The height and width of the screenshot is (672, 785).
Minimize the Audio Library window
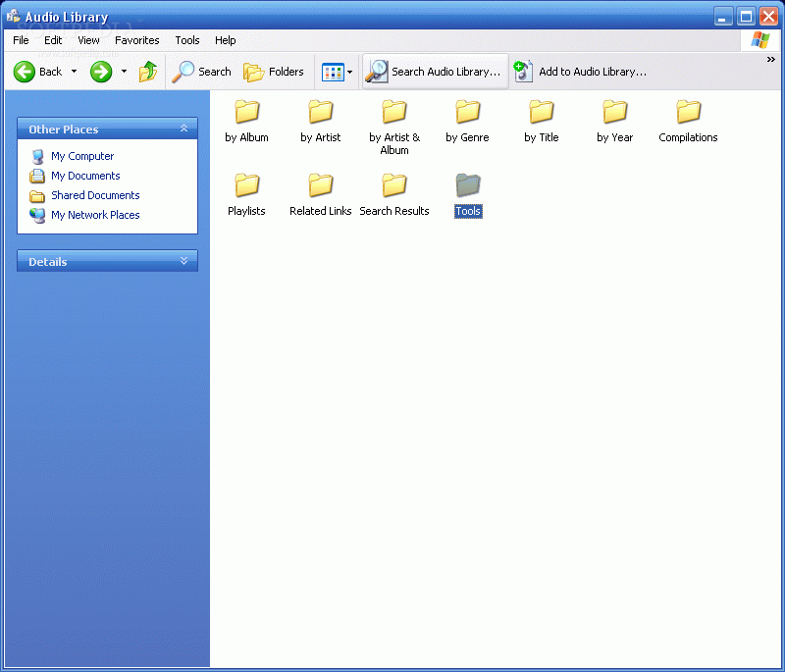pyautogui.click(x=723, y=17)
